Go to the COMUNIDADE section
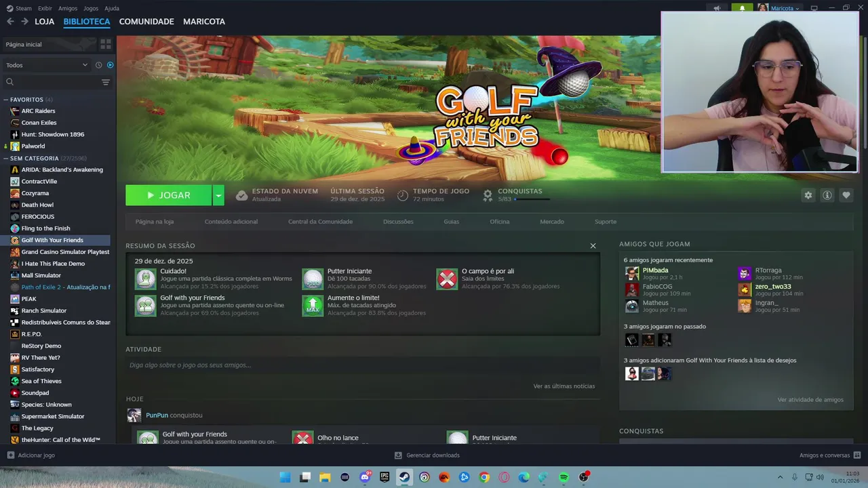The image size is (868, 488). (x=146, y=22)
